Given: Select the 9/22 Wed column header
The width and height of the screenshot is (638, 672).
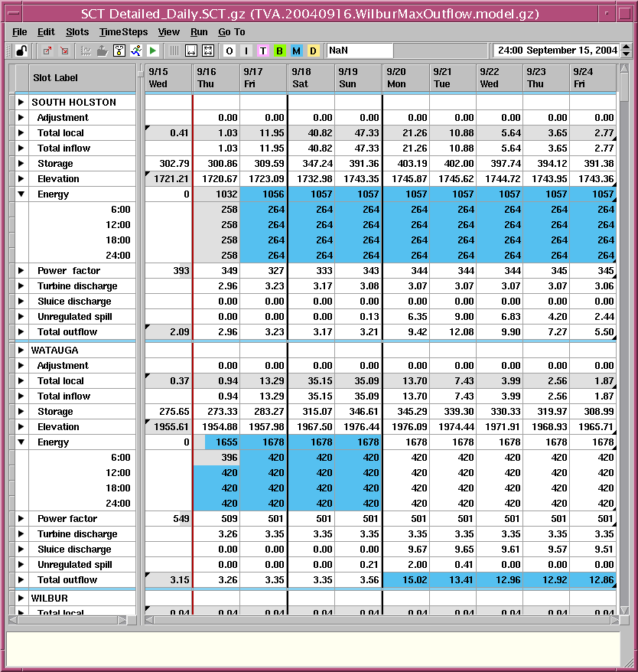Looking at the screenshot, I should (x=500, y=78).
